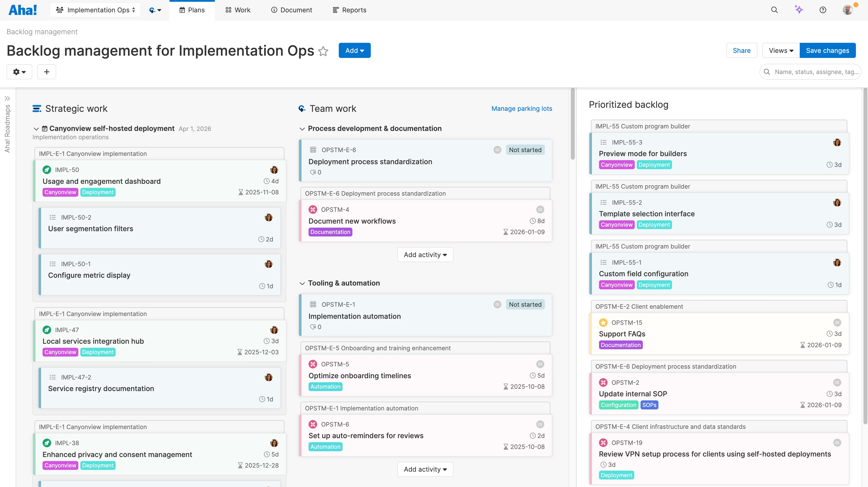The image size is (868, 487).
Task: Open the Views dropdown
Action: click(x=780, y=50)
